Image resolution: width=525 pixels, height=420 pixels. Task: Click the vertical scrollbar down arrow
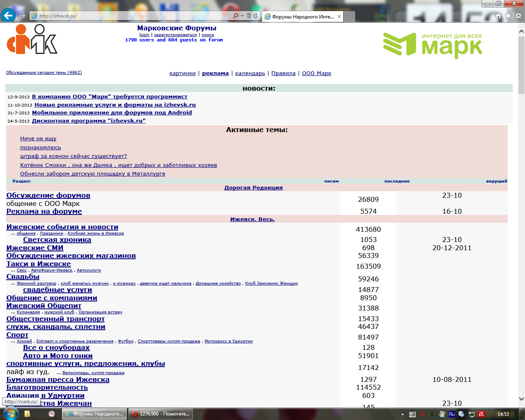(521, 398)
